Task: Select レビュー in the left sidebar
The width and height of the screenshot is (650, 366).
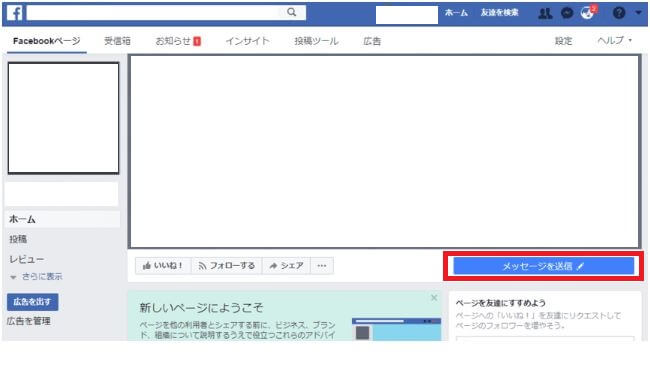Action: click(27, 259)
